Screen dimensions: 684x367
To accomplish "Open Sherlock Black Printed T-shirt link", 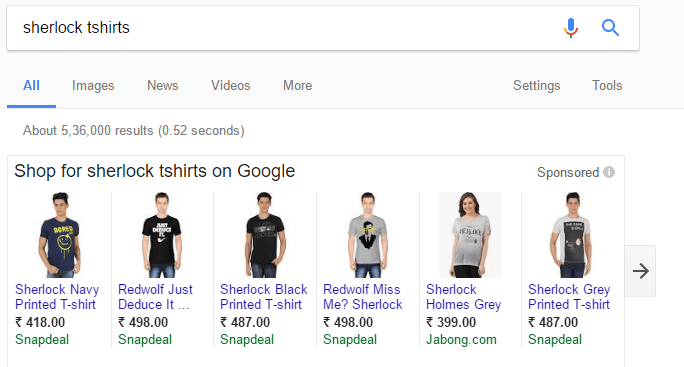I will [263, 297].
